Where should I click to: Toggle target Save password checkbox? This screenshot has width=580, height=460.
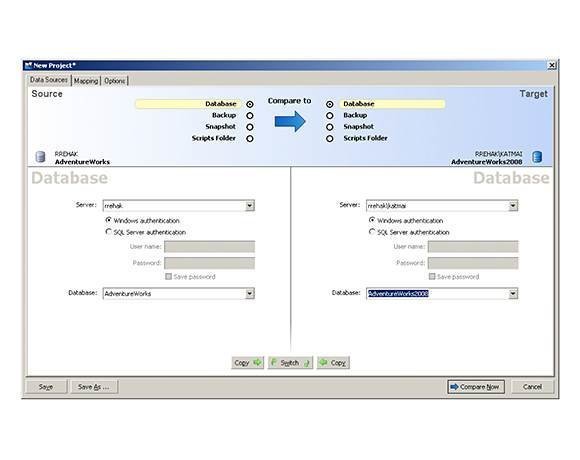pyautogui.click(x=432, y=277)
